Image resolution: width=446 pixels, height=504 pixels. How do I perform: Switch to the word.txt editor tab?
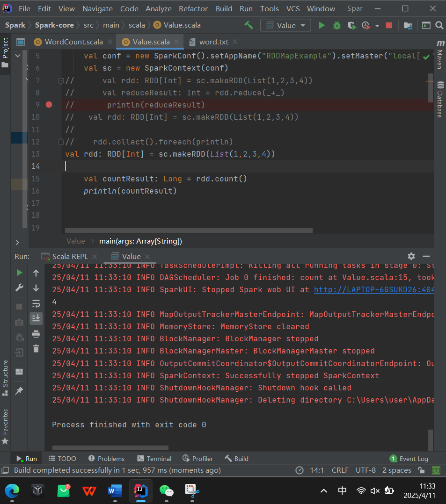click(214, 42)
